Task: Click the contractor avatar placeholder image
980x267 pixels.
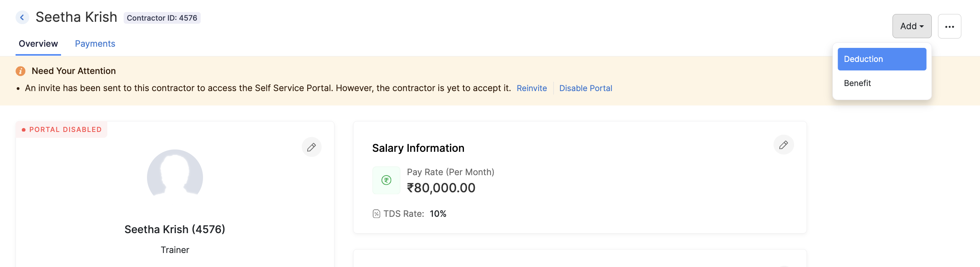Action: [x=175, y=174]
